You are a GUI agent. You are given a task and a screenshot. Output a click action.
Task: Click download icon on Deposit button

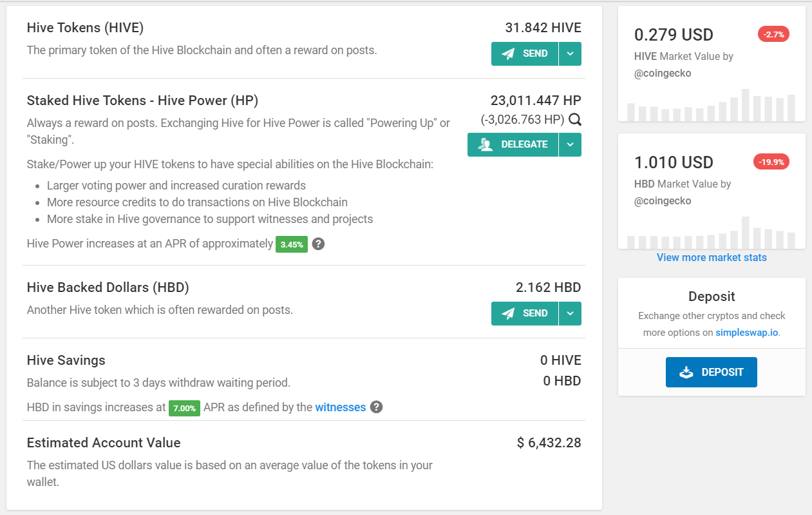click(x=686, y=373)
